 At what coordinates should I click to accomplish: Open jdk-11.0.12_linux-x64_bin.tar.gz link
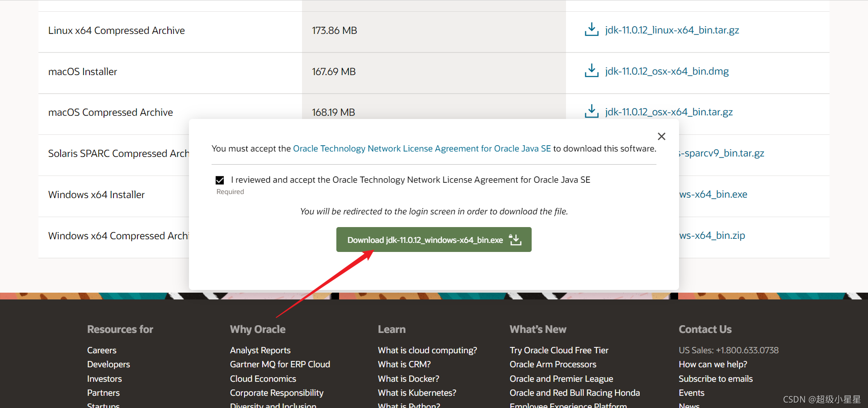pos(672,30)
